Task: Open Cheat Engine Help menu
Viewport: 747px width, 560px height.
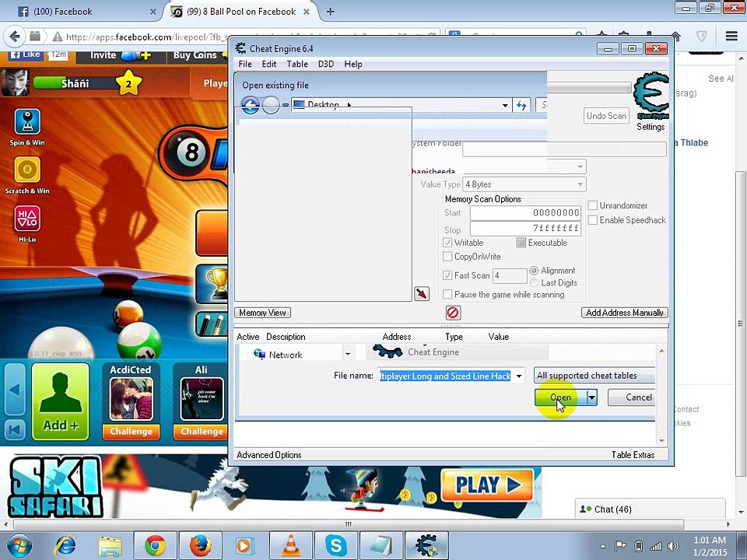Action: pyautogui.click(x=353, y=64)
